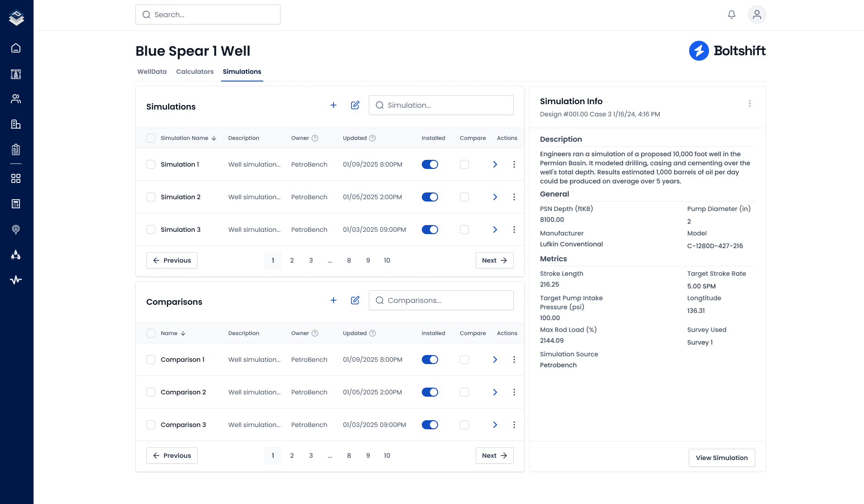
Task: Click the View Simulation button
Action: pos(721,458)
